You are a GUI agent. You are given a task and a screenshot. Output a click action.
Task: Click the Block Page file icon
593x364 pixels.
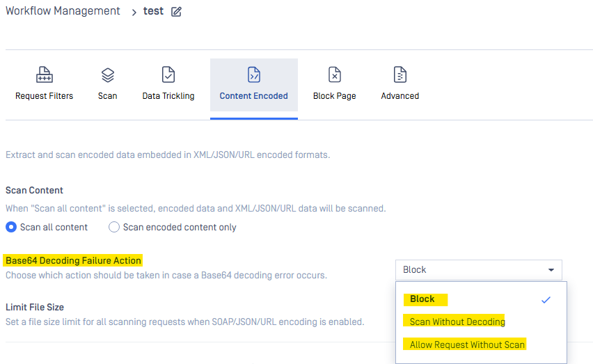(334, 75)
